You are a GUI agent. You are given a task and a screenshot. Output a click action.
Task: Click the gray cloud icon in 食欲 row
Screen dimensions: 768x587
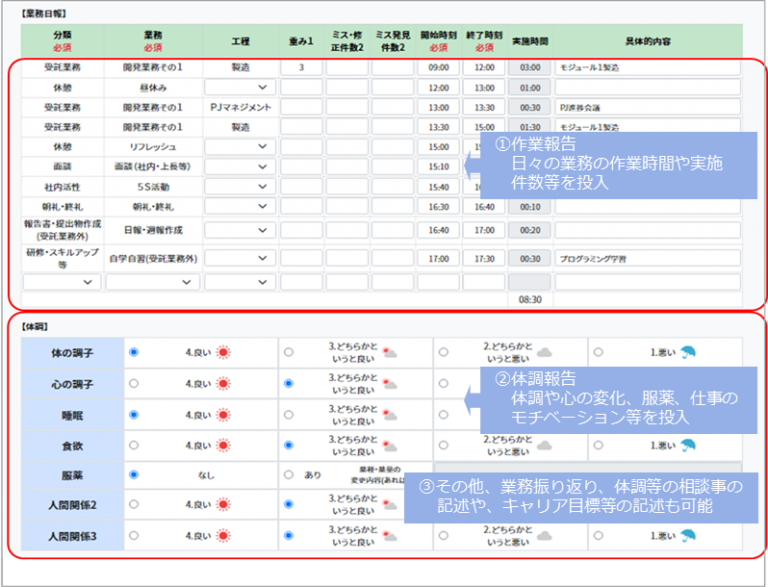[545, 445]
